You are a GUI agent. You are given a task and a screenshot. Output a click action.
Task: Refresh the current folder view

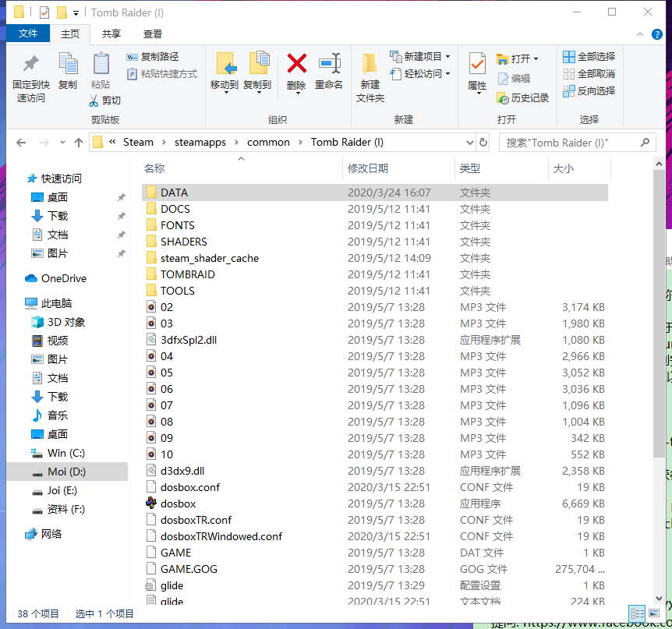pos(483,143)
